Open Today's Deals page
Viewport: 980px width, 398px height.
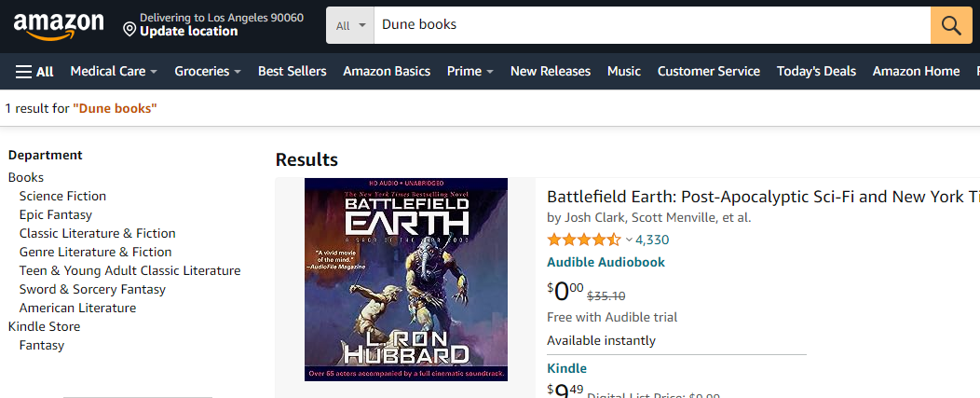816,71
